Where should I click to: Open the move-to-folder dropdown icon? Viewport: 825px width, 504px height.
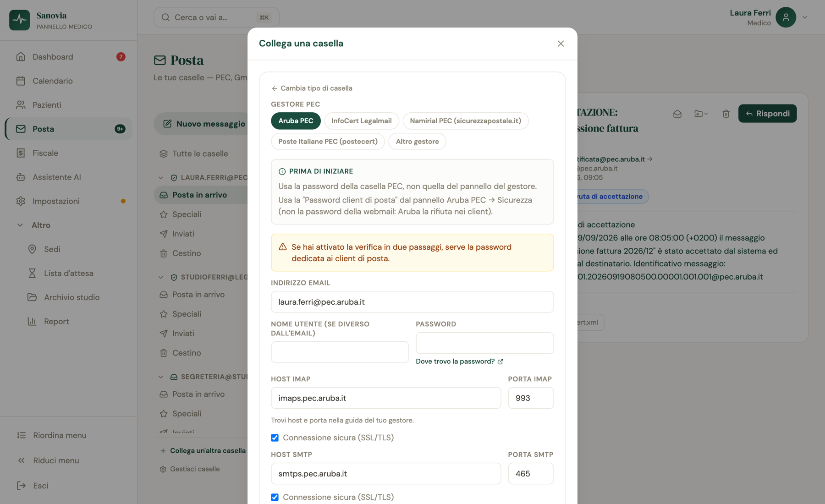tap(701, 114)
